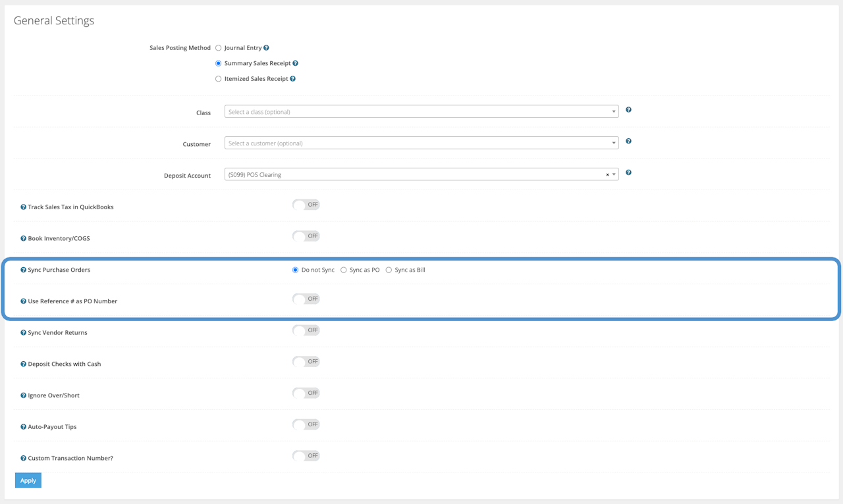Viewport: 843px width, 504px height.
Task: Click help icon beside Itemized Sales Receipt
Action: pyautogui.click(x=292, y=79)
